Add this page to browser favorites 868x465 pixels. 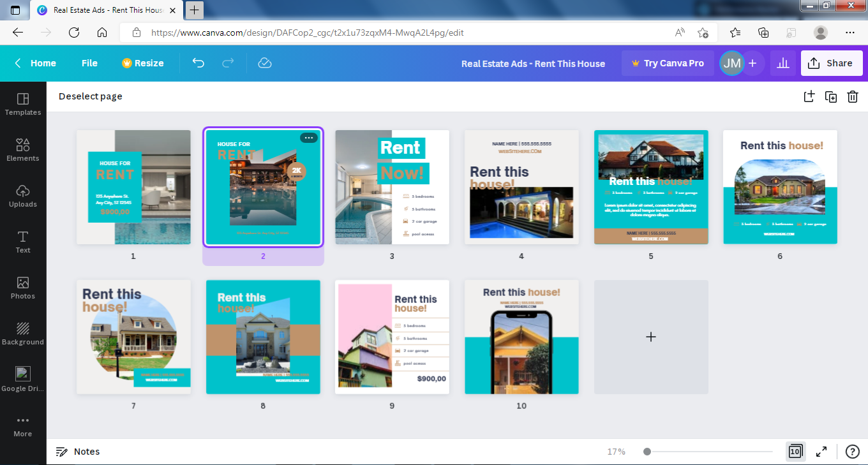point(703,33)
